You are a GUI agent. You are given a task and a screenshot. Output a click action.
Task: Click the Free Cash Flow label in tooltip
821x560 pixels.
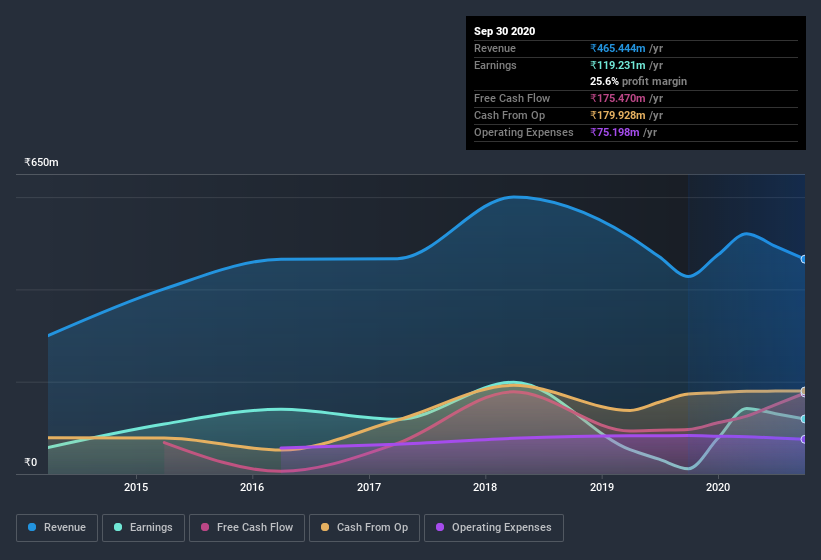pos(512,98)
